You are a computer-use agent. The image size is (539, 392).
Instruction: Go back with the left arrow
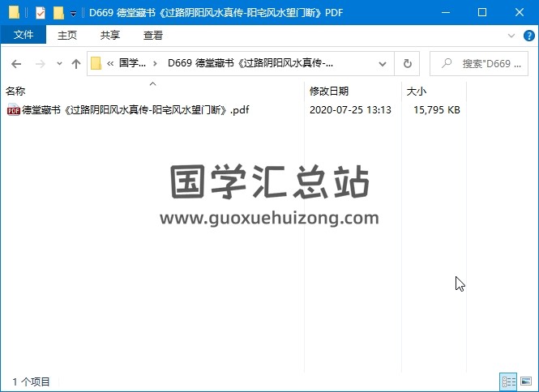coord(16,63)
